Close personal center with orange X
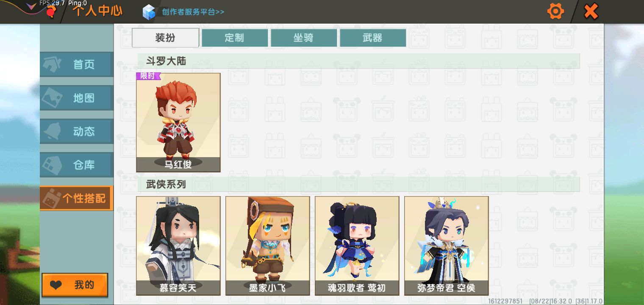 coord(591,11)
